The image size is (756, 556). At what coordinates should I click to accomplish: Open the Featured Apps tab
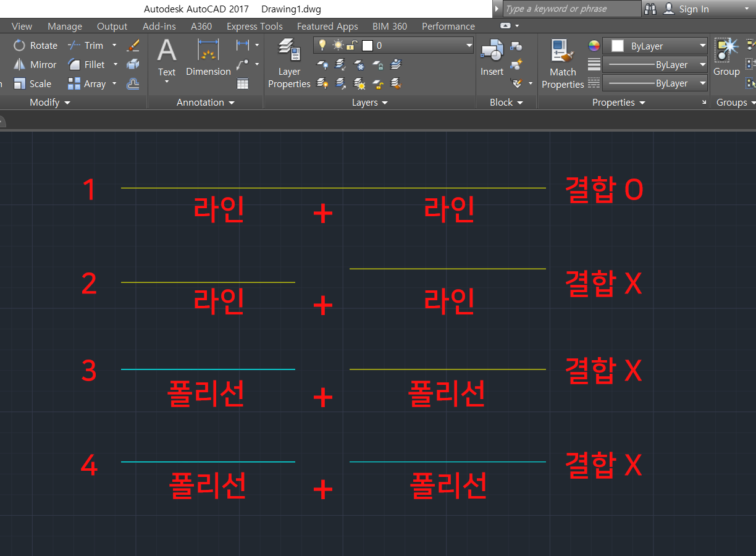click(327, 26)
